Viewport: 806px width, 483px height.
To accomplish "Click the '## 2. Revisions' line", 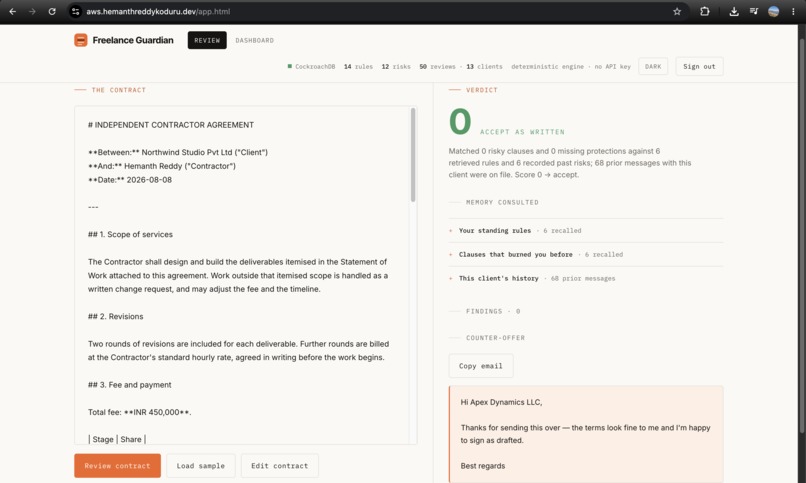I will click(x=116, y=317).
